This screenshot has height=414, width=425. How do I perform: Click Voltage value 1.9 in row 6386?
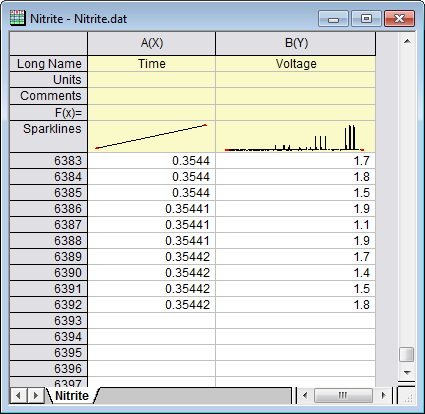[x=296, y=209]
